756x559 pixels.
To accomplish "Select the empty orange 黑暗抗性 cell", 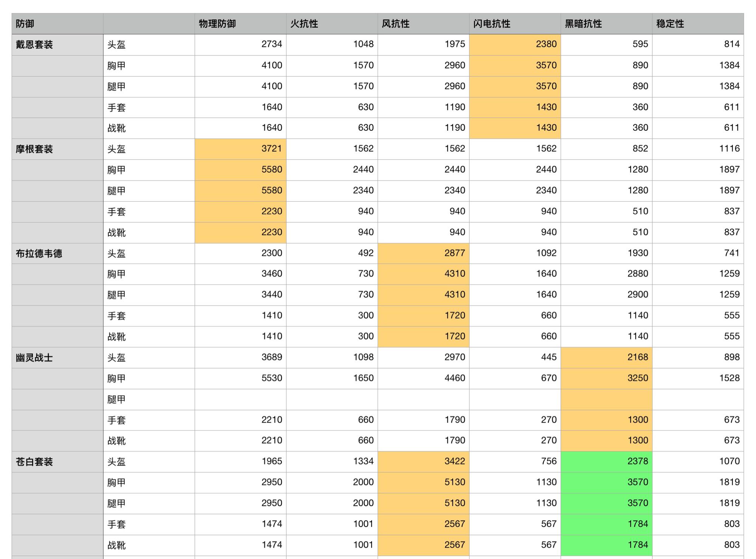I will pyautogui.click(x=606, y=399).
